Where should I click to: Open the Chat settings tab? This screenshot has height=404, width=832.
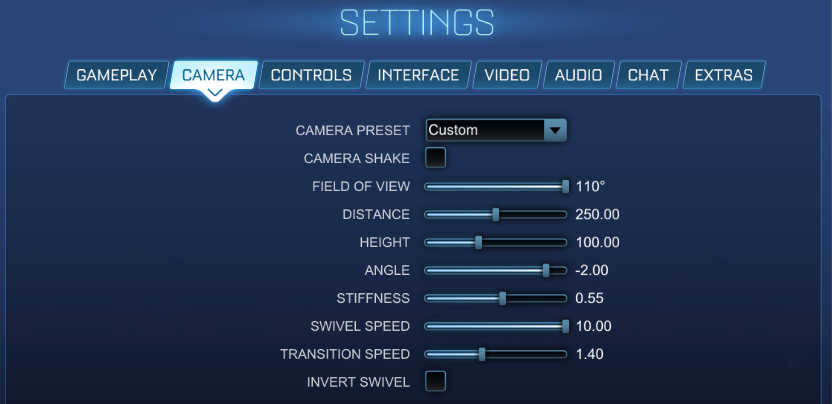pos(648,75)
